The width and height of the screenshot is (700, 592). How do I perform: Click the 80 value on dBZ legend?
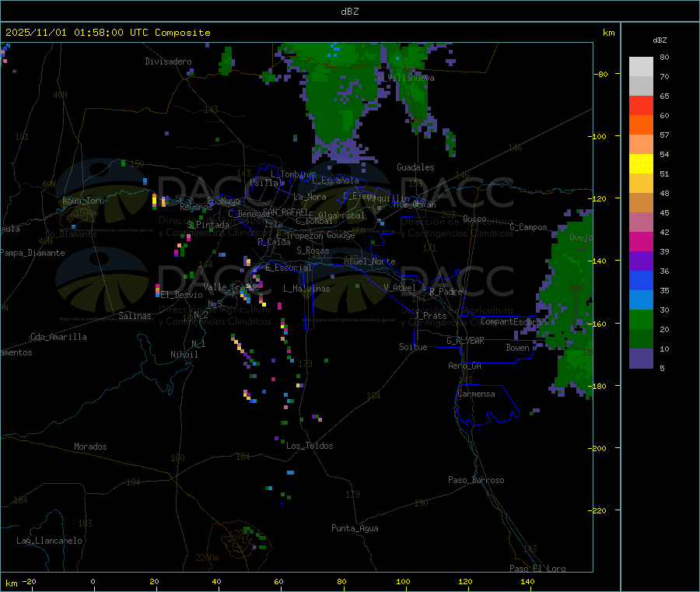click(x=664, y=57)
